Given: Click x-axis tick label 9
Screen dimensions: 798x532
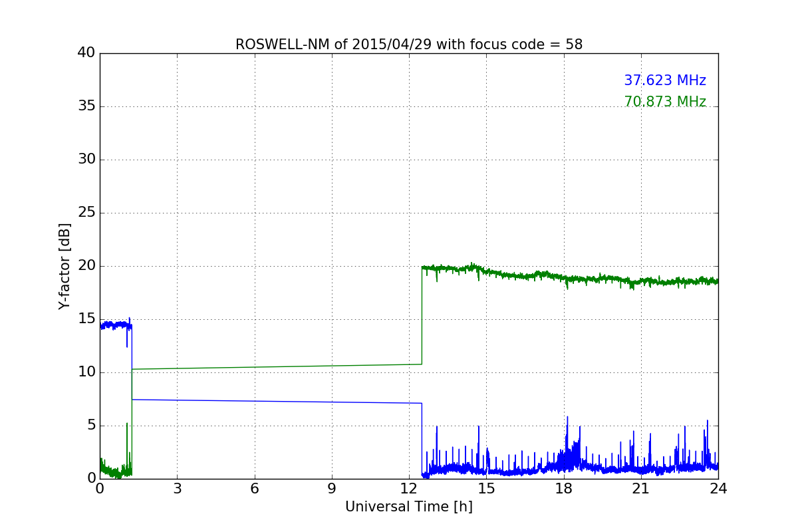Looking at the screenshot, I should point(332,488).
